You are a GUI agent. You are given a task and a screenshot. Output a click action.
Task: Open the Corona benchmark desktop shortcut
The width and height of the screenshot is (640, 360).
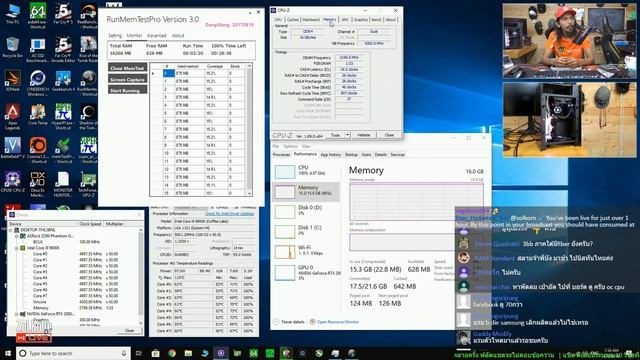click(x=38, y=150)
